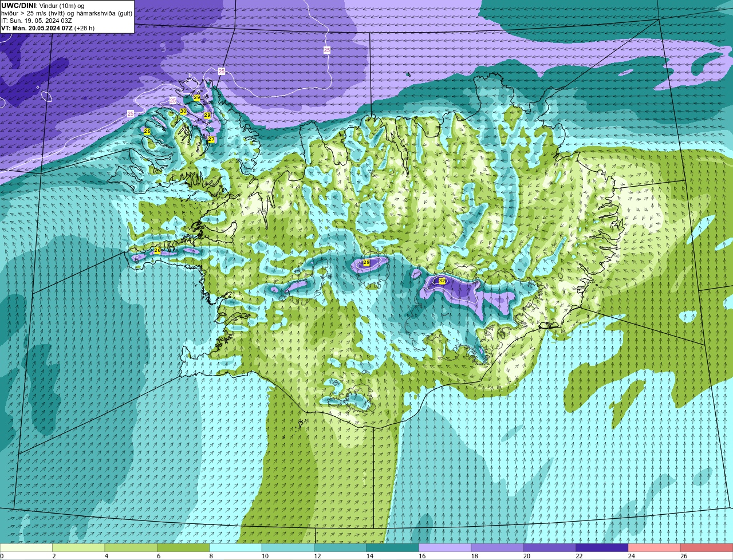Click legend scale number '10'
Image resolution: width=733 pixels, height=560 pixels.
265,556
